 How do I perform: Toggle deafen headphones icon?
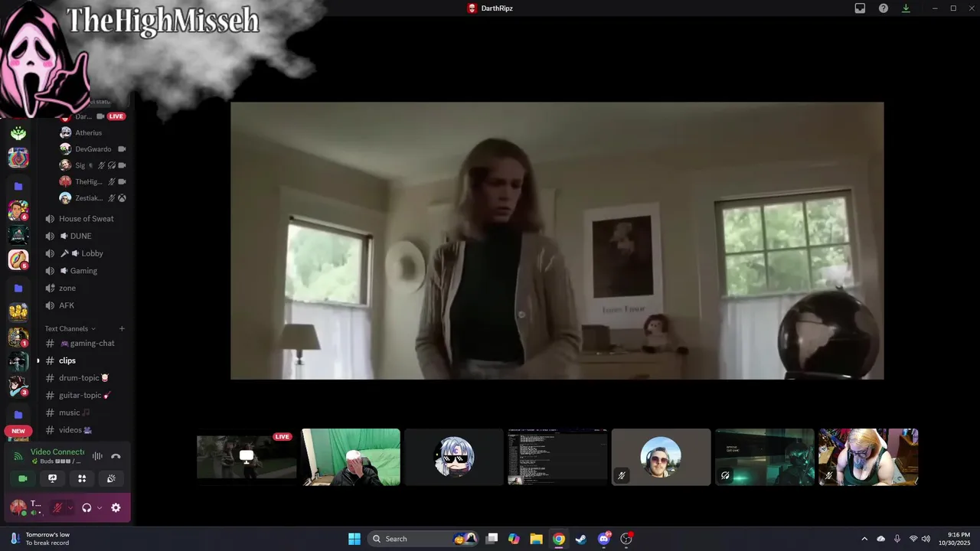[87, 507]
